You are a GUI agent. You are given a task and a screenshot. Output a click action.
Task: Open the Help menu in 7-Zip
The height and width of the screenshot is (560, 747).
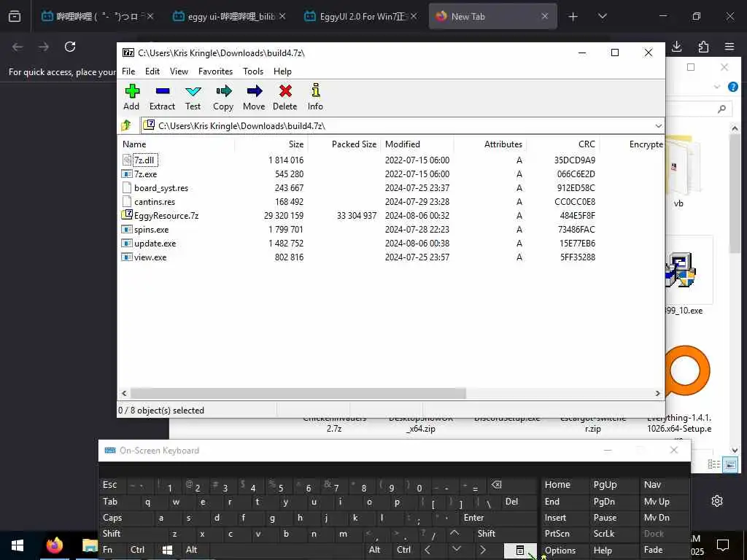point(282,71)
